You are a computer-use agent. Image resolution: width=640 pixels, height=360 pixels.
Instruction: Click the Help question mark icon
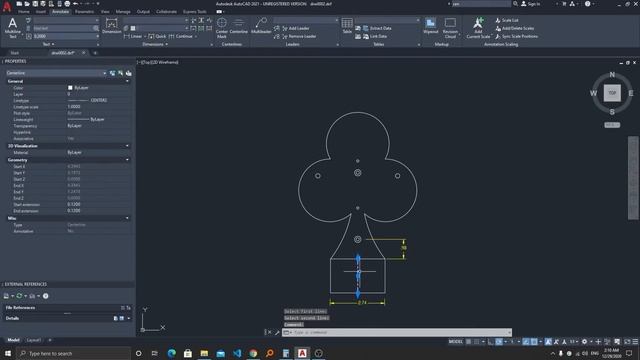(x=587, y=4)
